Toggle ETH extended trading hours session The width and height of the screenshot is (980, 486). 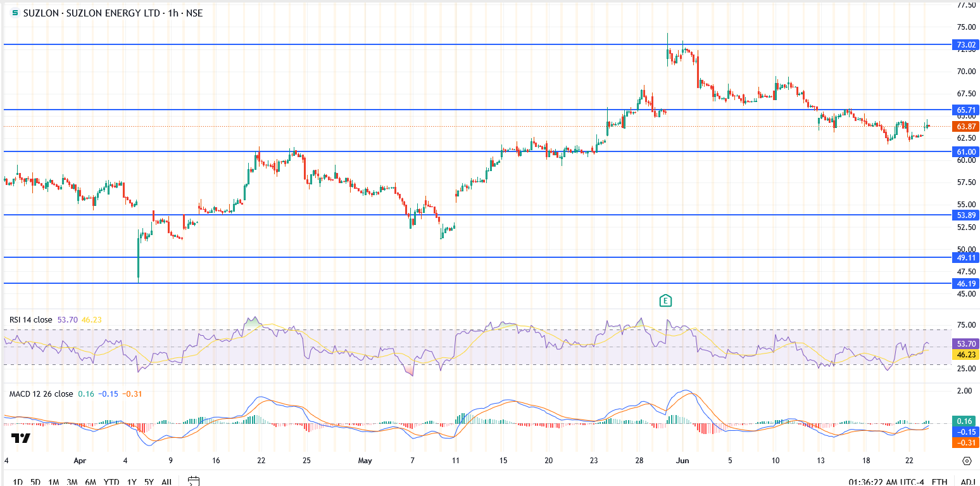[939, 482]
